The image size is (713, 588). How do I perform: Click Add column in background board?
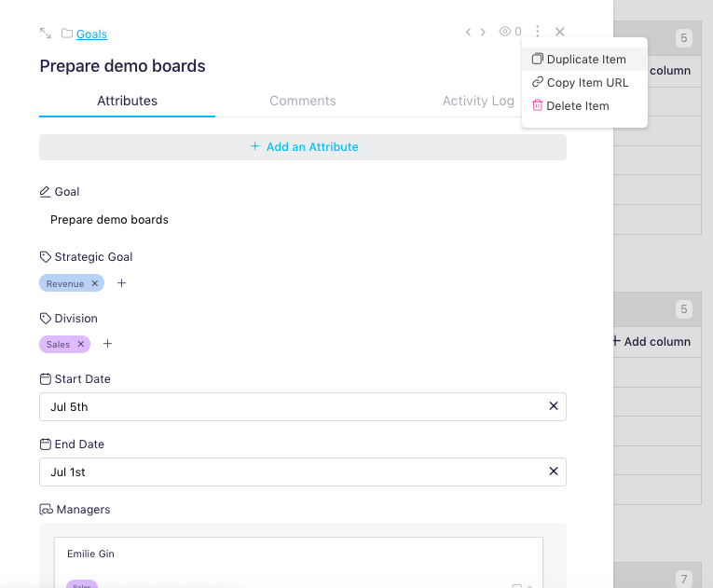[651, 341]
